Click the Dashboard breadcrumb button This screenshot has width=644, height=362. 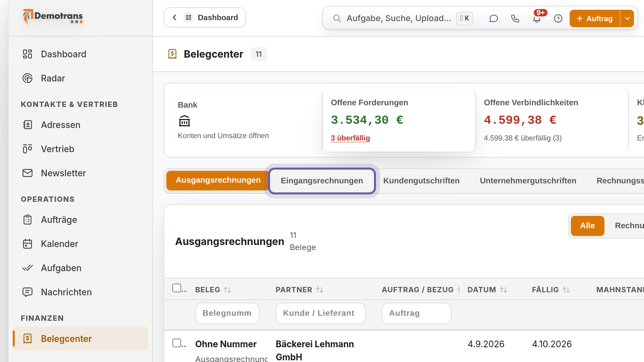click(x=205, y=17)
